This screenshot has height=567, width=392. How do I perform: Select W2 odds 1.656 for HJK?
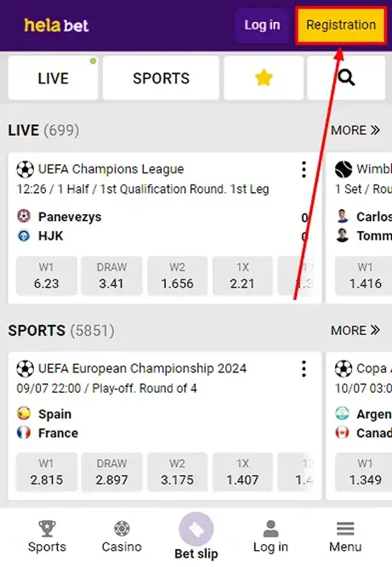177,275
